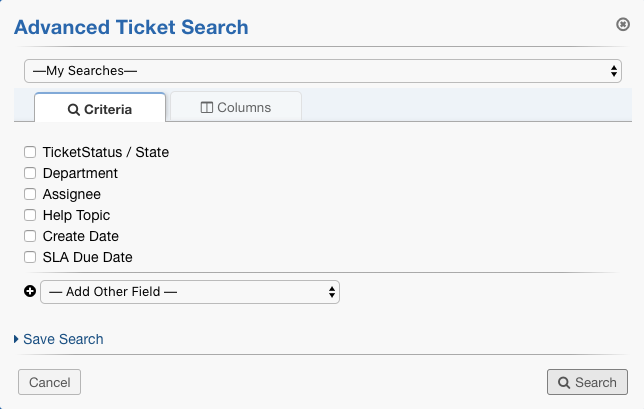The width and height of the screenshot is (644, 409).
Task: Click the Save Search disclosure triangle
Action: [x=16, y=339]
